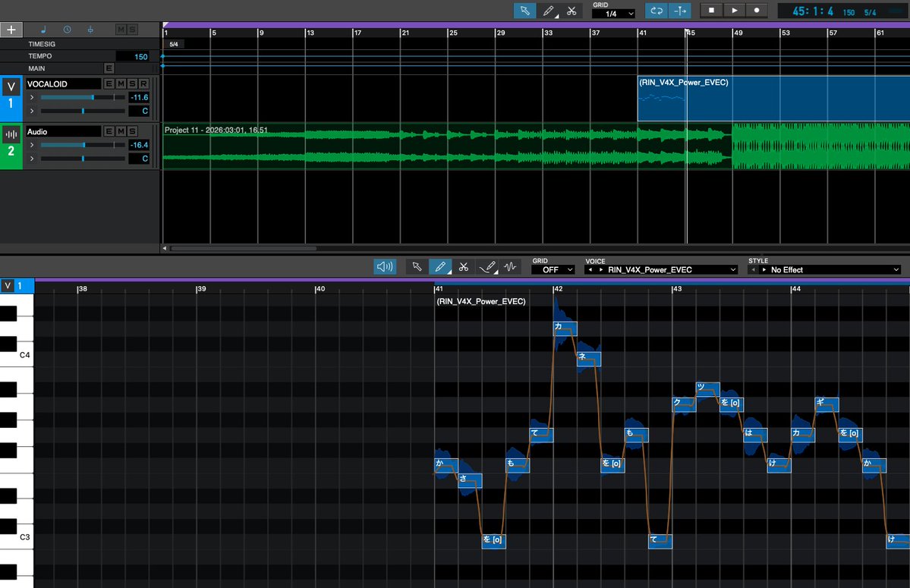Click the transport time signature 5/4
Viewport: 910px width, 588px height.
click(870, 12)
